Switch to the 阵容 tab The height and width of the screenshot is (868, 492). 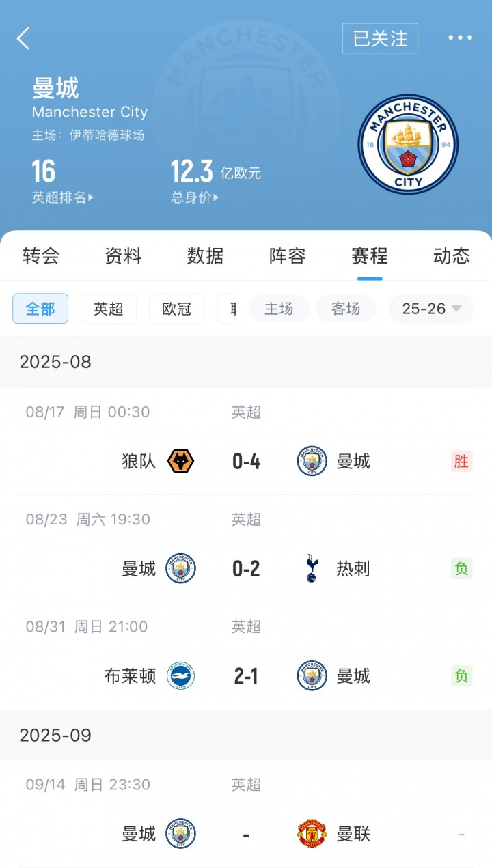pyautogui.click(x=287, y=256)
